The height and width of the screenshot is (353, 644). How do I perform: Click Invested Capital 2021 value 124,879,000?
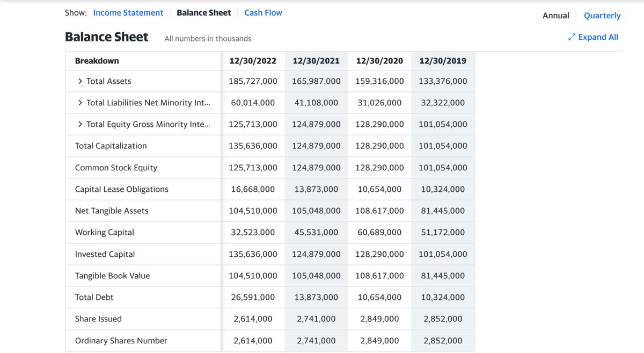[x=316, y=254]
